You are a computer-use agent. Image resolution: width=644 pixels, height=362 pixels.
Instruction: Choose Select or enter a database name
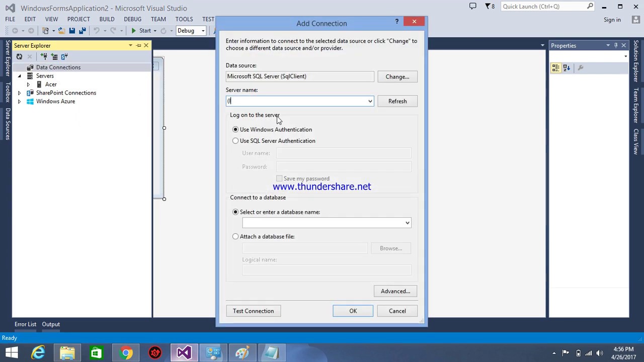[x=235, y=212]
